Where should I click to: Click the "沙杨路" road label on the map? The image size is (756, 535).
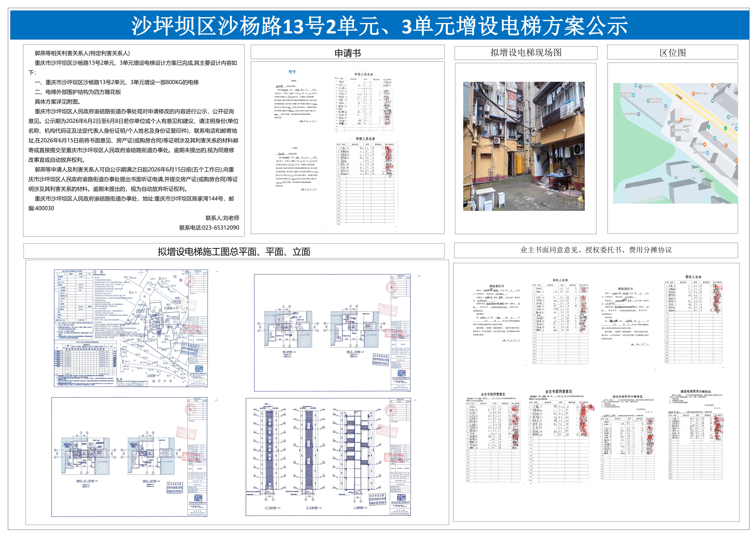click(x=679, y=97)
